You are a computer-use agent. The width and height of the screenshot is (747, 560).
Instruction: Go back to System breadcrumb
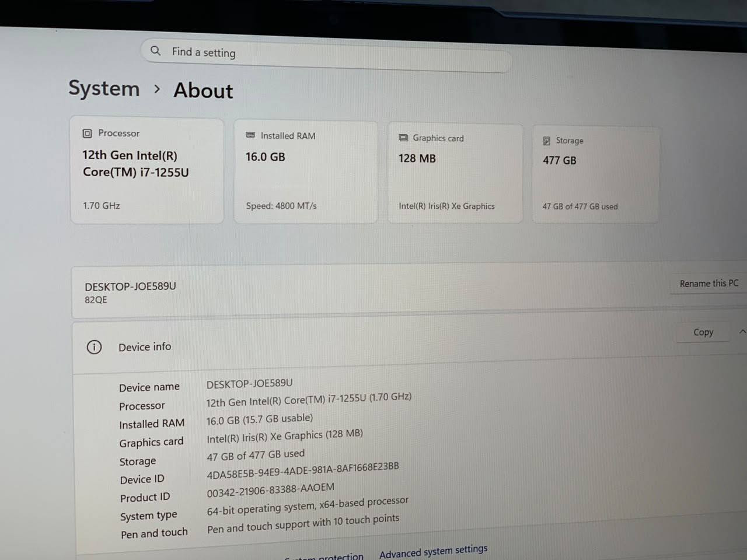pos(104,88)
